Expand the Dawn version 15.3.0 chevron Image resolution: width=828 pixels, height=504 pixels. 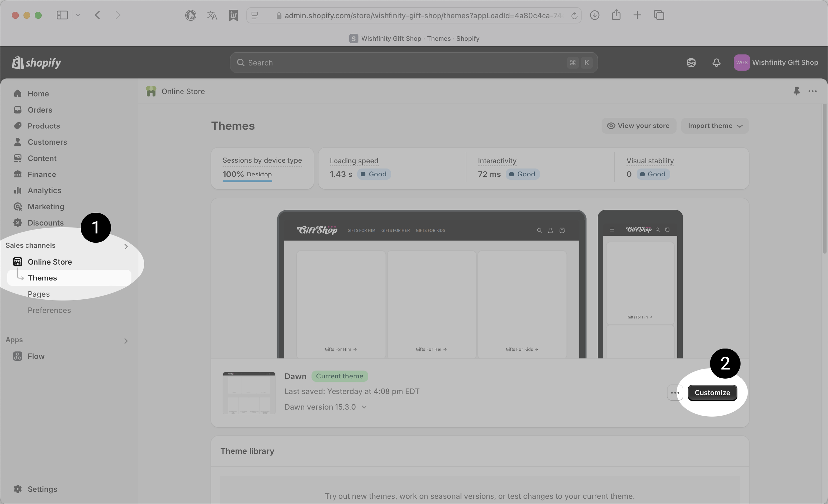(x=364, y=407)
